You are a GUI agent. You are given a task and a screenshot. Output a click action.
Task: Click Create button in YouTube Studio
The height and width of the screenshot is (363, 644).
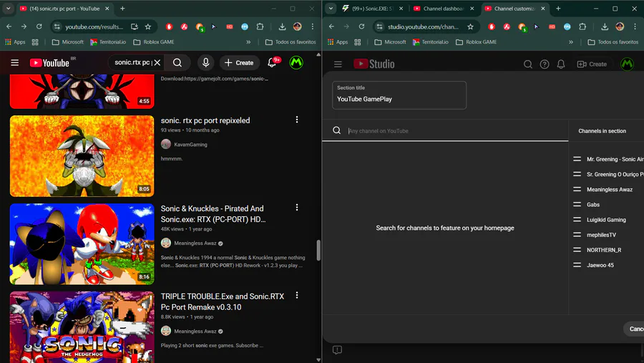(x=592, y=64)
